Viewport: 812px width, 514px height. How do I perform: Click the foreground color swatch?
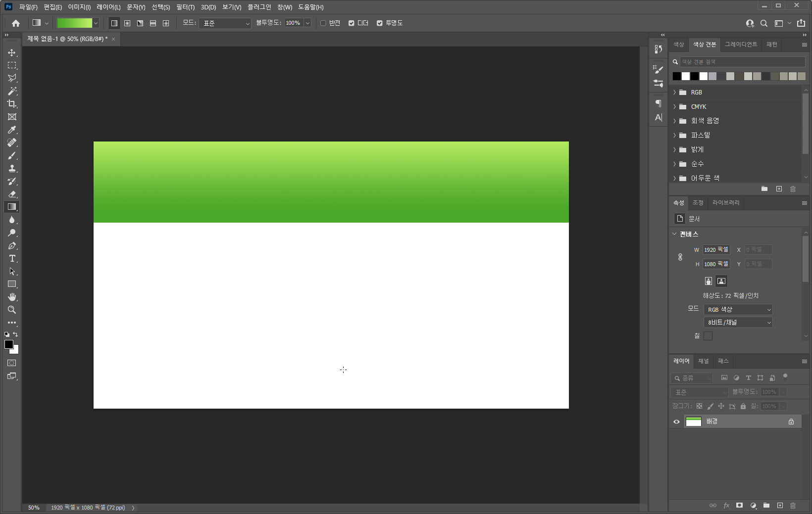9,344
